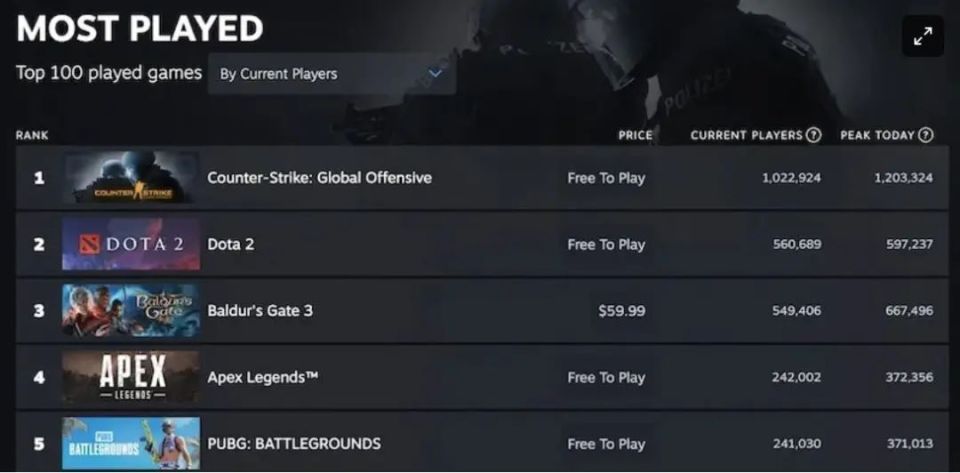Open the Baldur's Gate 3 title link

coord(260,310)
